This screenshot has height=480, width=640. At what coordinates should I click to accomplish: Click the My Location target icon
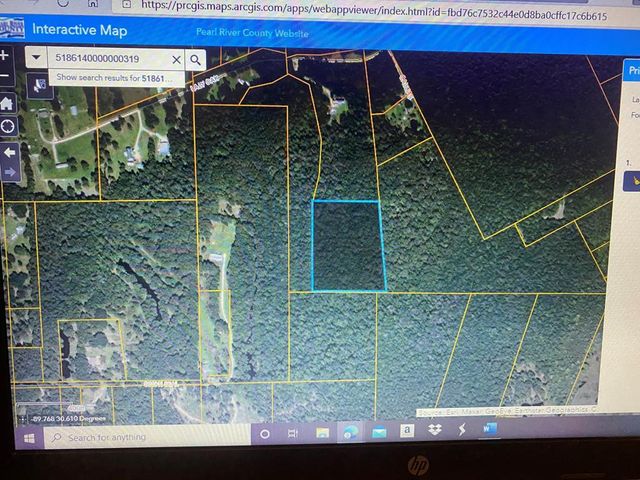pos(7,126)
